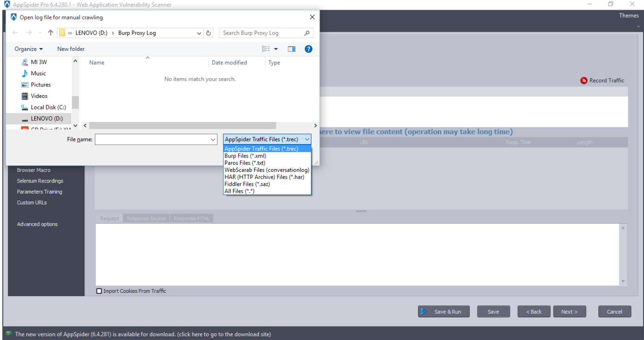
Task: Sort by the Date modified column header
Action: (229, 62)
